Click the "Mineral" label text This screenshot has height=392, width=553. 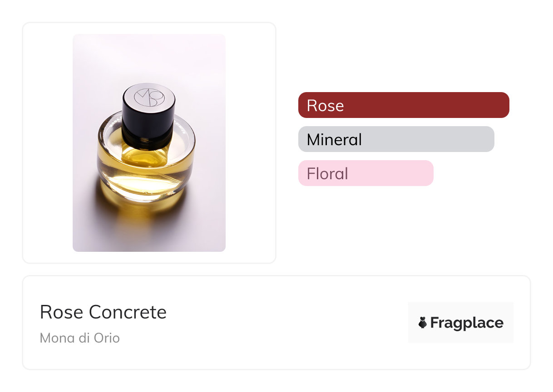point(334,139)
